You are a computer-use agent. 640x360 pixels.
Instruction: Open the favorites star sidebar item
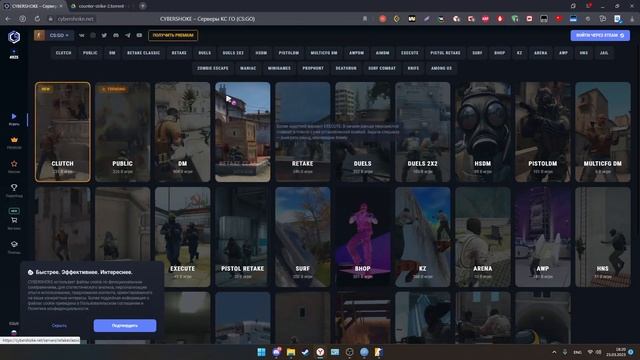click(x=14, y=167)
